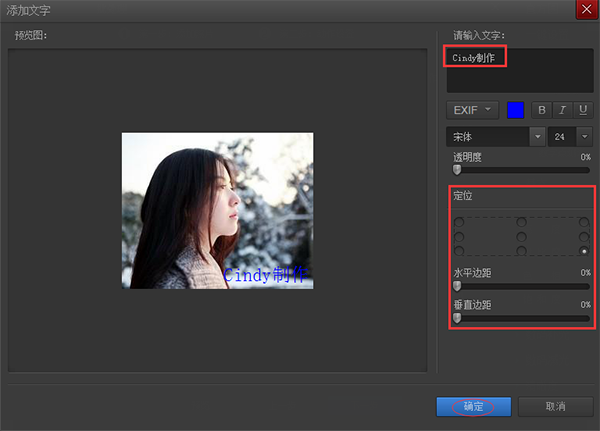Select bottom-left position radio button
The width and height of the screenshot is (600, 431).
459,251
